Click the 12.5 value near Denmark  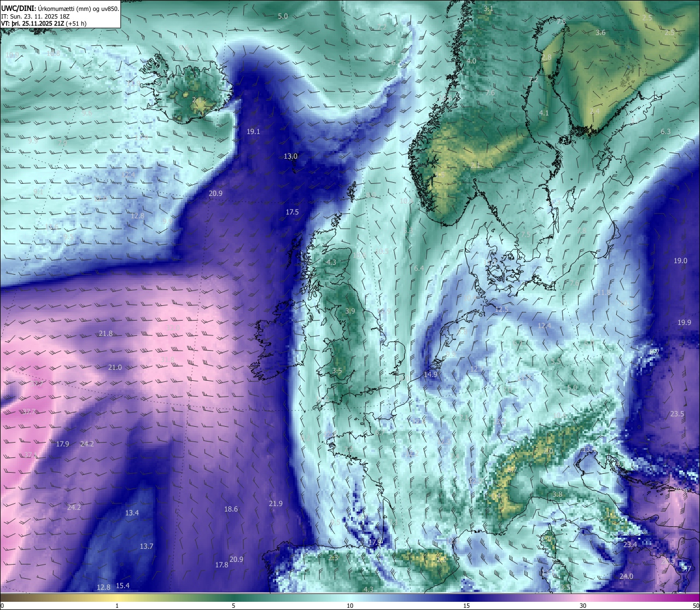point(501,310)
